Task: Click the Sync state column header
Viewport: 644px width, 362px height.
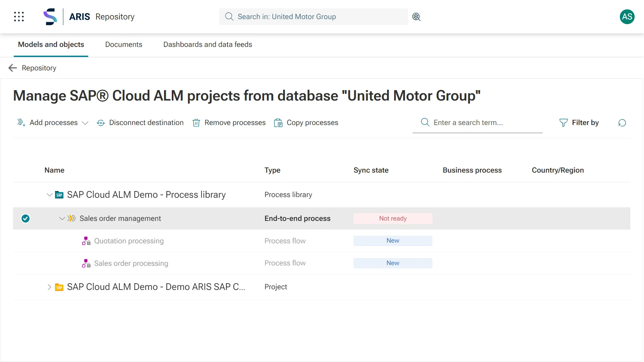Action: (x=371, y=170)
